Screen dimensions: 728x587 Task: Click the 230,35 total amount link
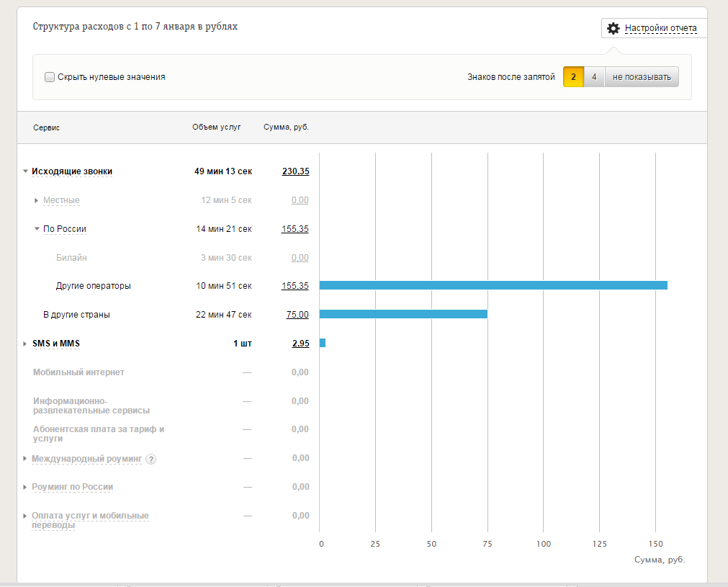[x=295, y=171]
